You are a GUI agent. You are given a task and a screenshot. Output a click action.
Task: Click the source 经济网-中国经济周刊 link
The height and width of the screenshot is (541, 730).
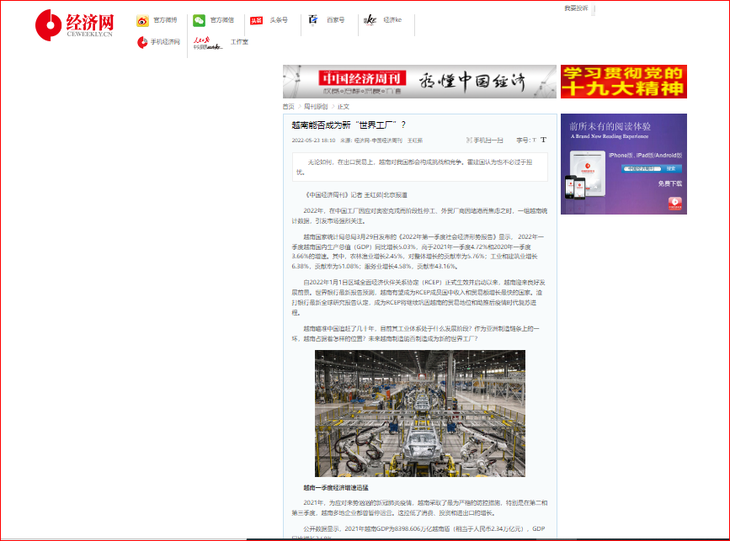[378, 140]
